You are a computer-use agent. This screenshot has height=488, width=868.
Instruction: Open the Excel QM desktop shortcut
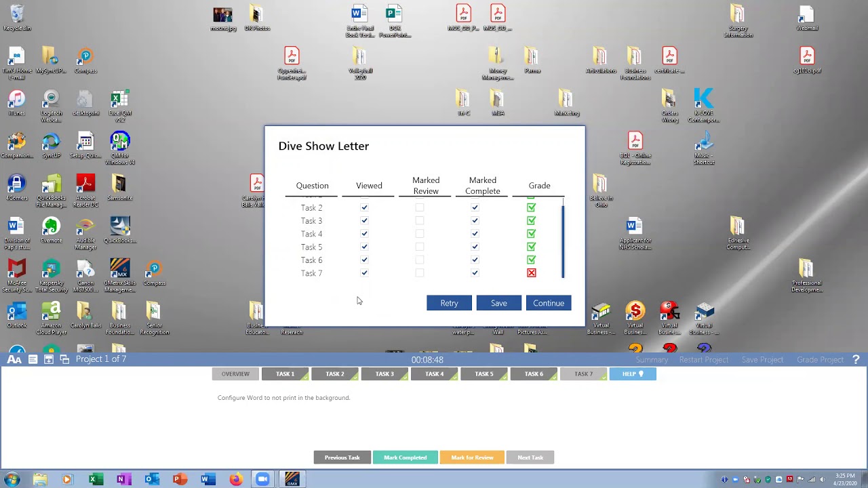pyautogui.click(x=120, y=106)
